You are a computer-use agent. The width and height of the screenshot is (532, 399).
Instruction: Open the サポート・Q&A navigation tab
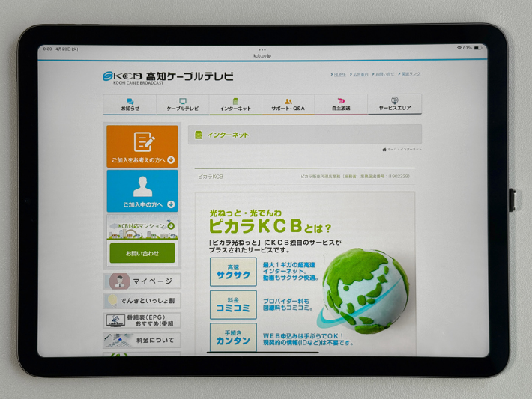coord(288,104)
